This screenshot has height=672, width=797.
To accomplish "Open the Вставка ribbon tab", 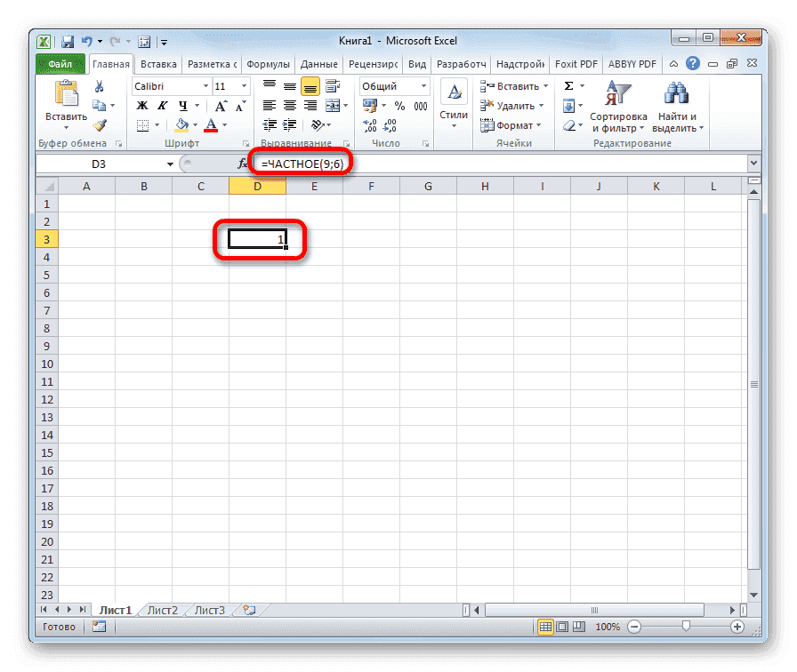I will (158, 63).
